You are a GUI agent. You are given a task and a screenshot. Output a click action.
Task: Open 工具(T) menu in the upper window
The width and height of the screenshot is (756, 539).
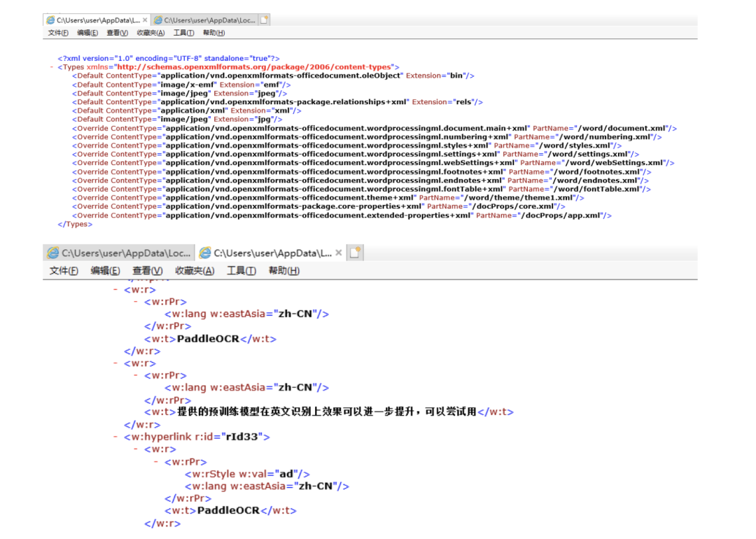coord(183,33)
